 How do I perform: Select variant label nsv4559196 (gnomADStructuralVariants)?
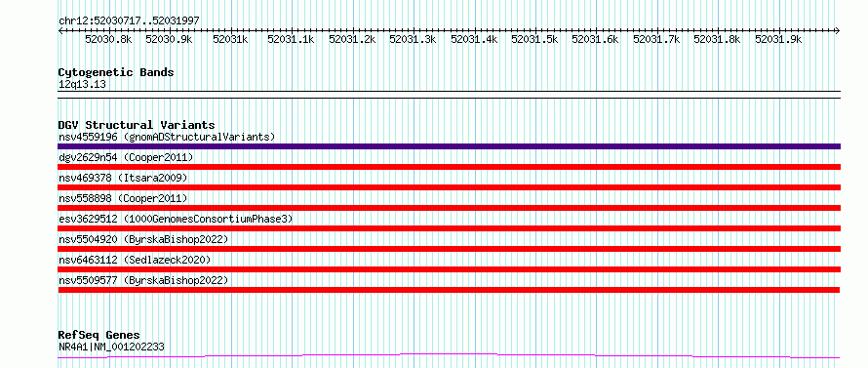click(167, 137)
